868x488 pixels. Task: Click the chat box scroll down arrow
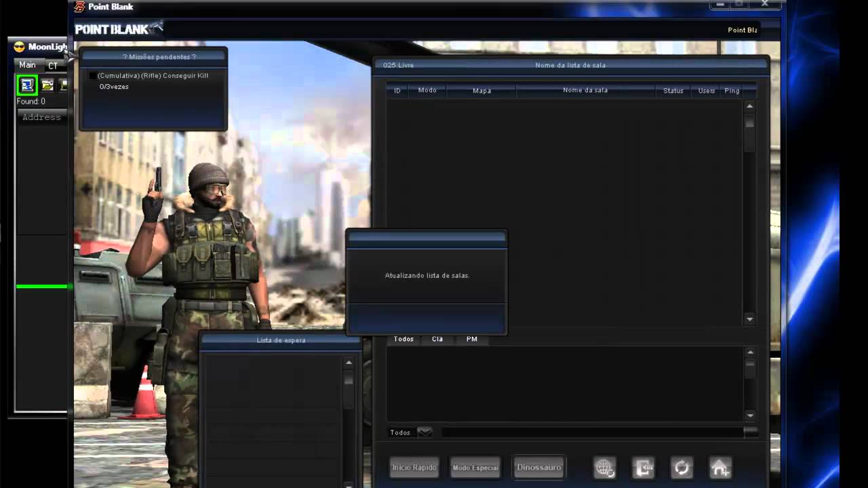[749, 415]
